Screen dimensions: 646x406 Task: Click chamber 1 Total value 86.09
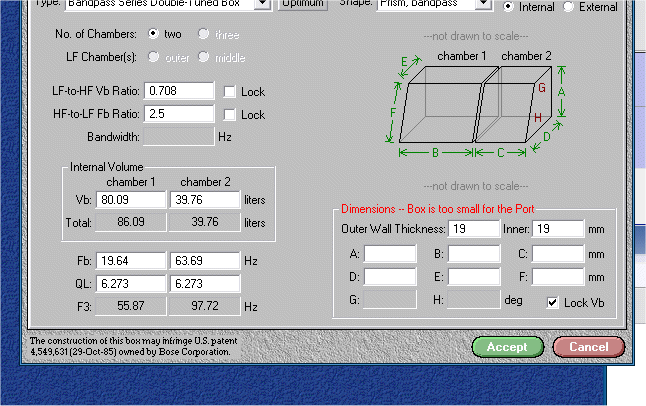[131, 222]
